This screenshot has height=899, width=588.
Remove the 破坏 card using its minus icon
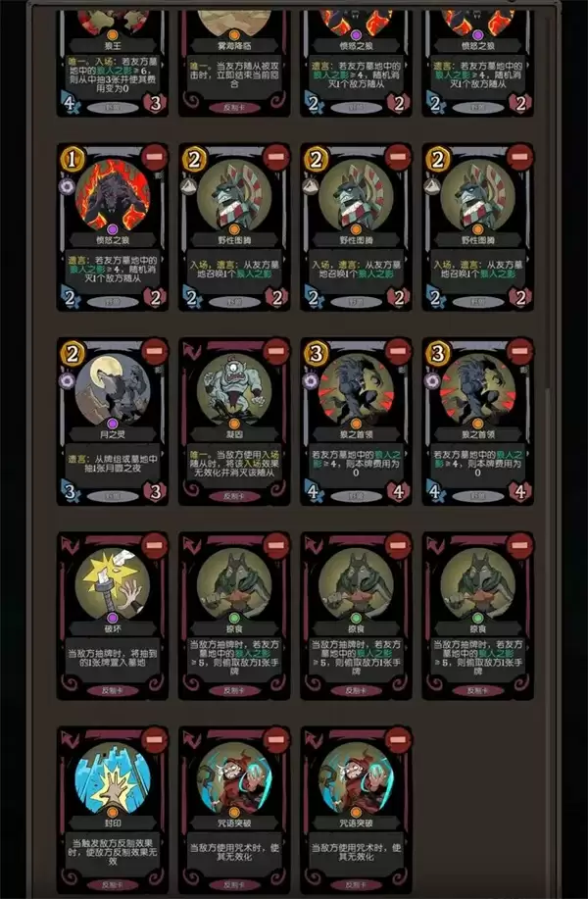point(154,546)
